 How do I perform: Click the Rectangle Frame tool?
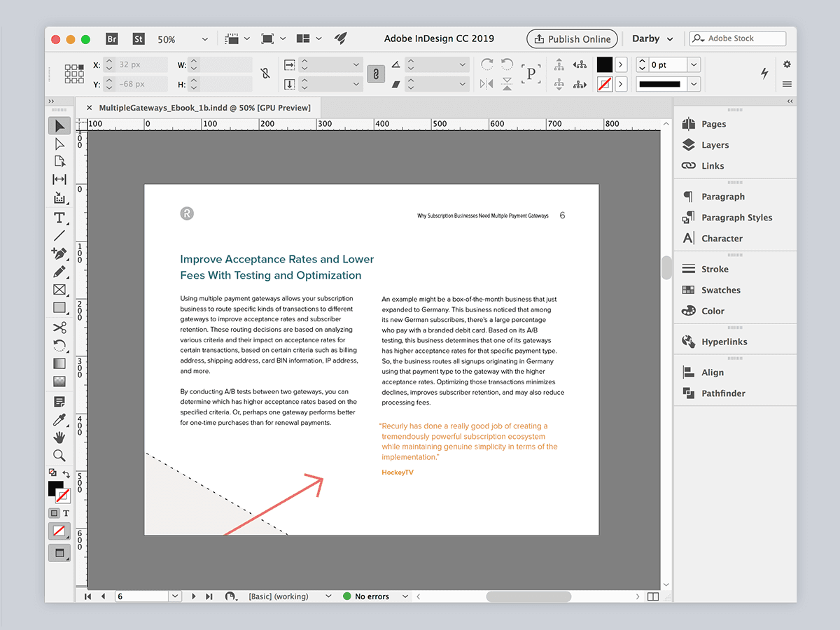[x=59, y=290]
